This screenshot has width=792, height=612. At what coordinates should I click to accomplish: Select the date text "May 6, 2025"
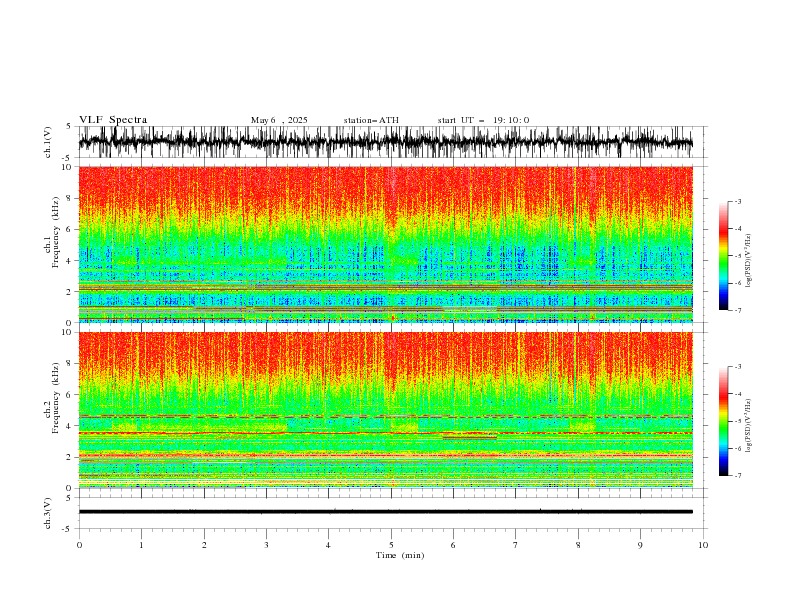279,120
